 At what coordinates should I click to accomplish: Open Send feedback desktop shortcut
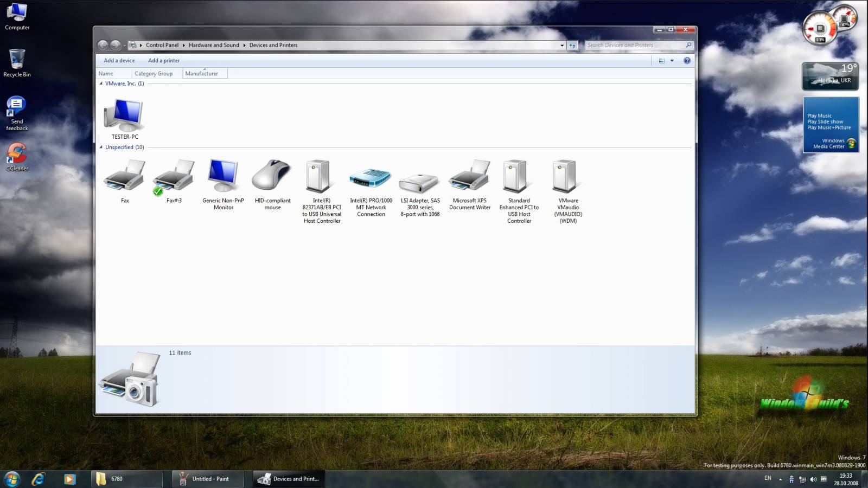pos(17,113)
